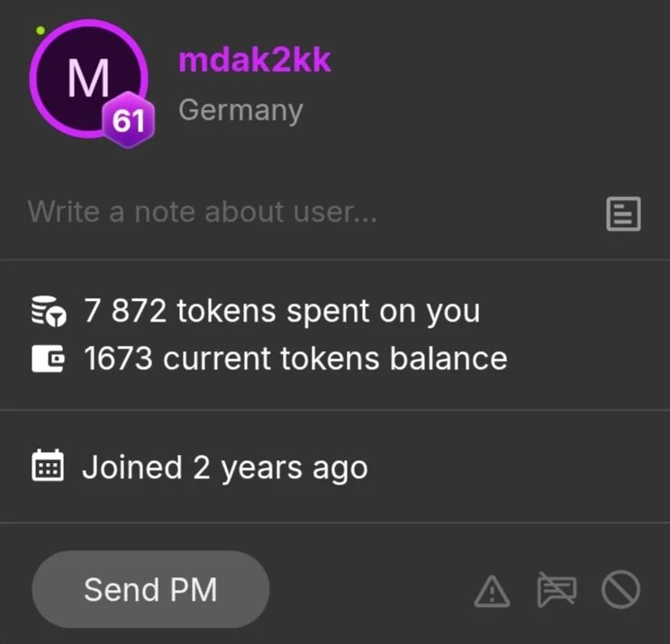This screenshot has height=644, width=670.
Task: Click the mute chat crossed-out message icon
Action: click(556, 591)
